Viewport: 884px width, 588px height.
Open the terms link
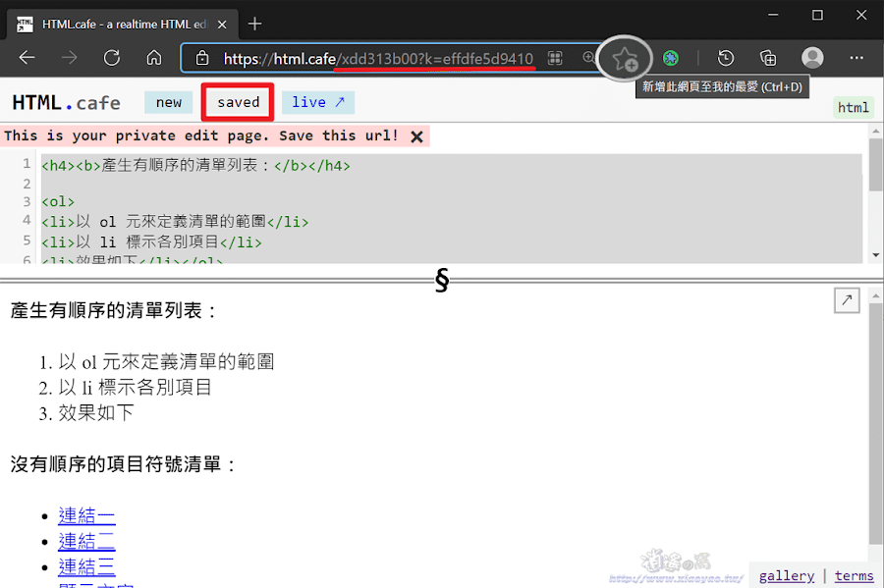click(x=854, y=576)
